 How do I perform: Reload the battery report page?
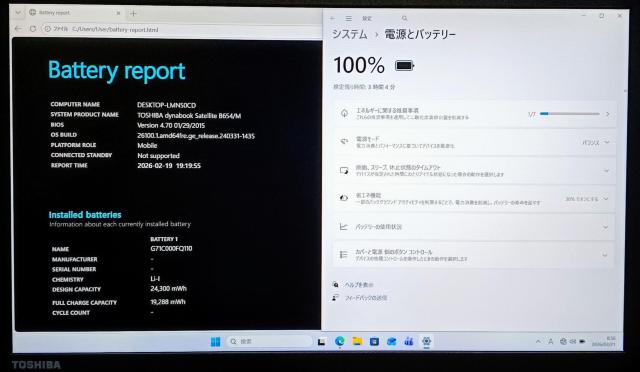[x=33, y=29]
